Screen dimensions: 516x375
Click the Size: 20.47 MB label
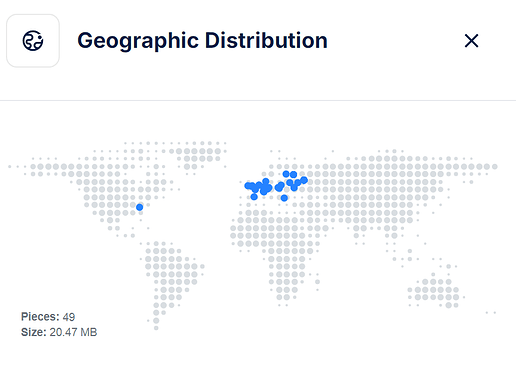(59, 332)
